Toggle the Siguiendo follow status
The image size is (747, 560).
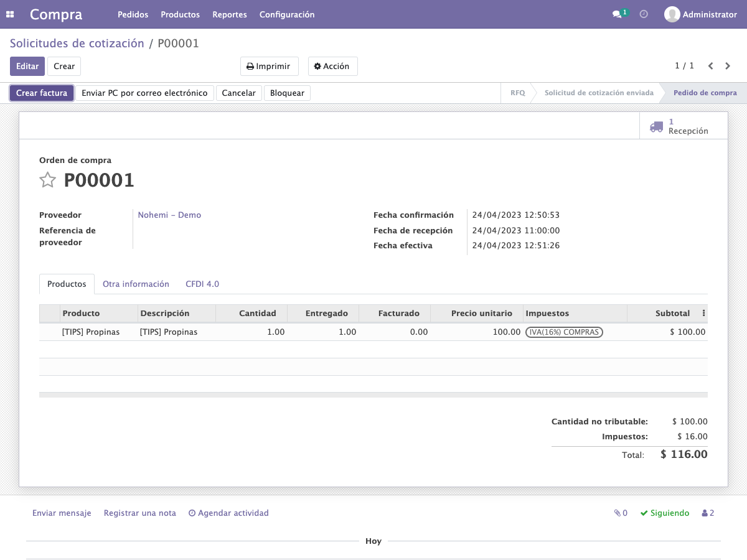click(665, 513)
